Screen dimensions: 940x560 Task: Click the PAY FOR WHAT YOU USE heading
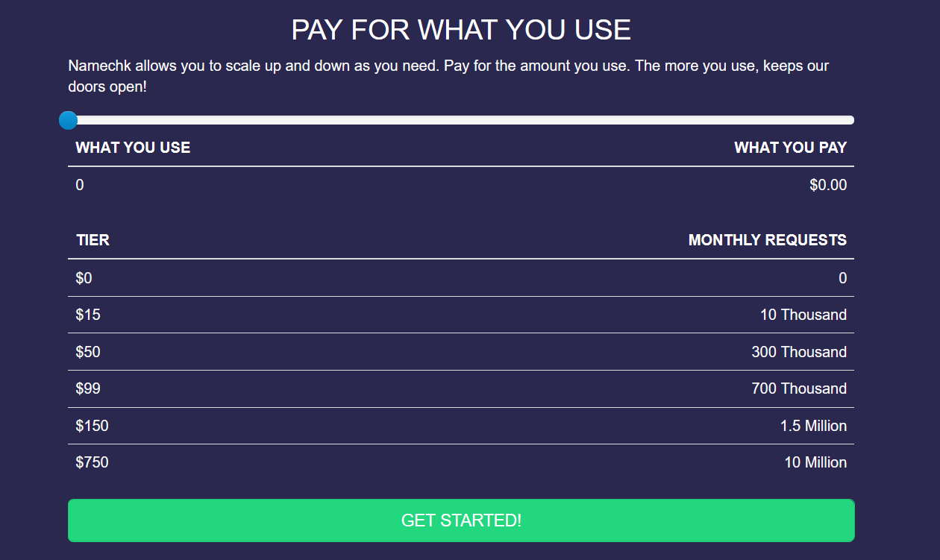tap(461, 30)
